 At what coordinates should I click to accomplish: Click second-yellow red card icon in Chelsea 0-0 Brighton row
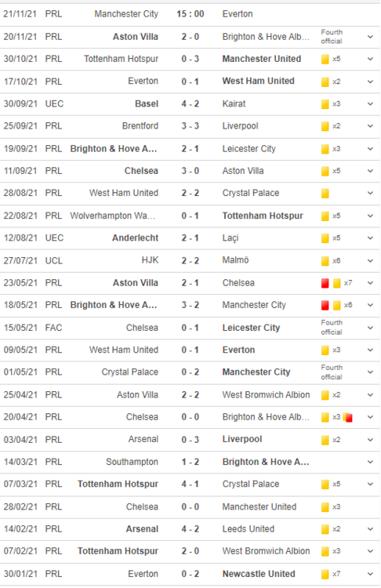348,417
